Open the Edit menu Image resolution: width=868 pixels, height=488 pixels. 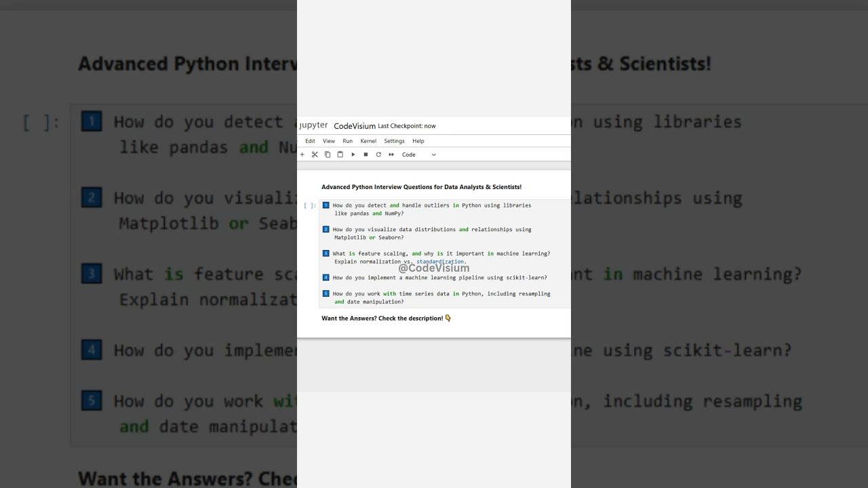(310, 141)
